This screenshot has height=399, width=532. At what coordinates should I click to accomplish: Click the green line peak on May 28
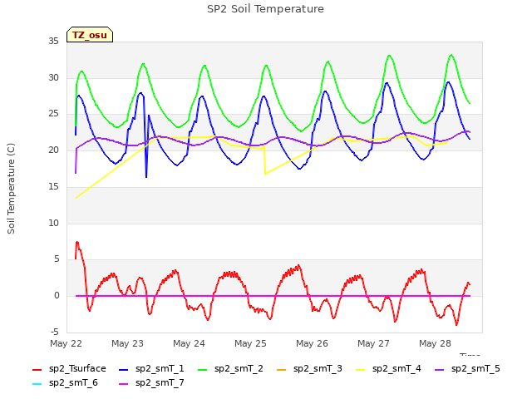click(451, 55)
